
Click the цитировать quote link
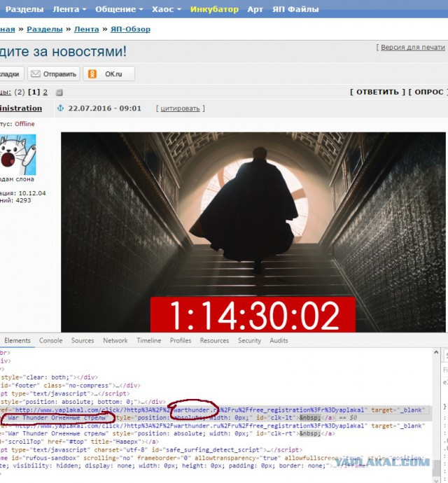[x=180, y=108]
